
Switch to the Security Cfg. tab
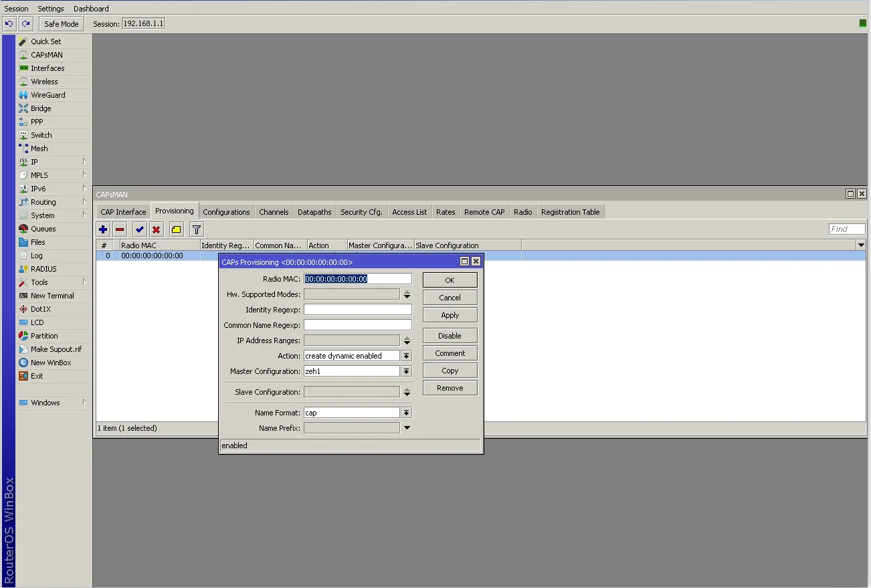click(361, 212)
